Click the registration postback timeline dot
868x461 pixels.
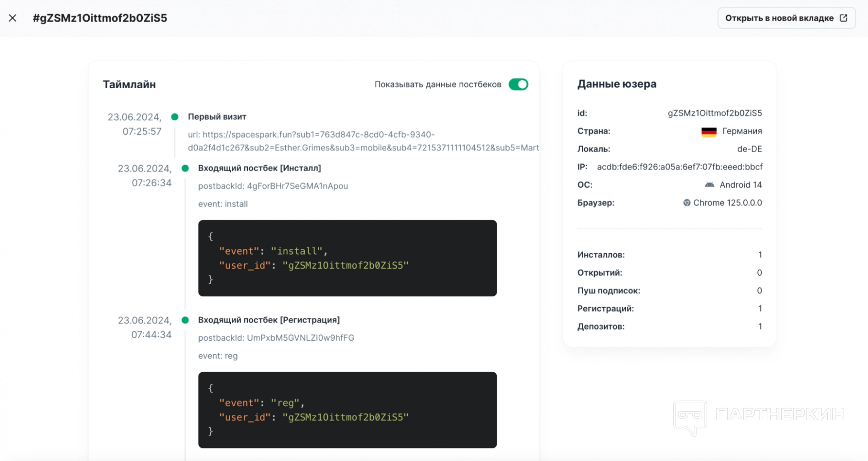click(x=185, y=320)
